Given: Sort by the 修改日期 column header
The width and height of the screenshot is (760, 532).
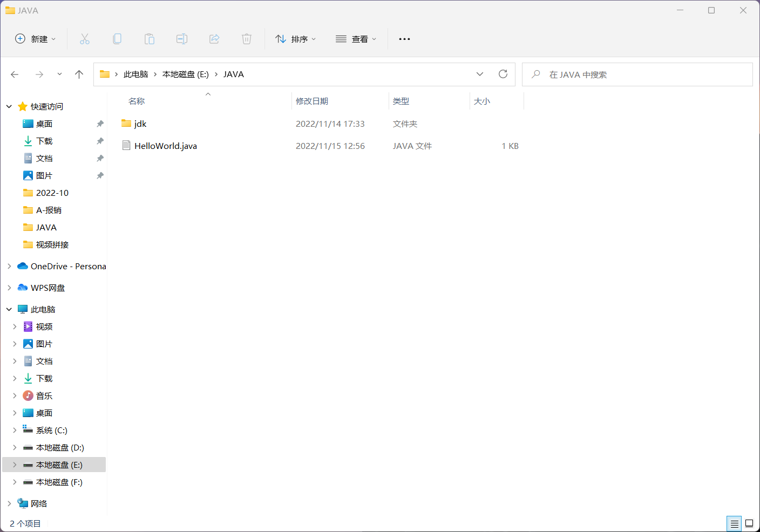Looking at the screenshot, I should click(312, 101).
